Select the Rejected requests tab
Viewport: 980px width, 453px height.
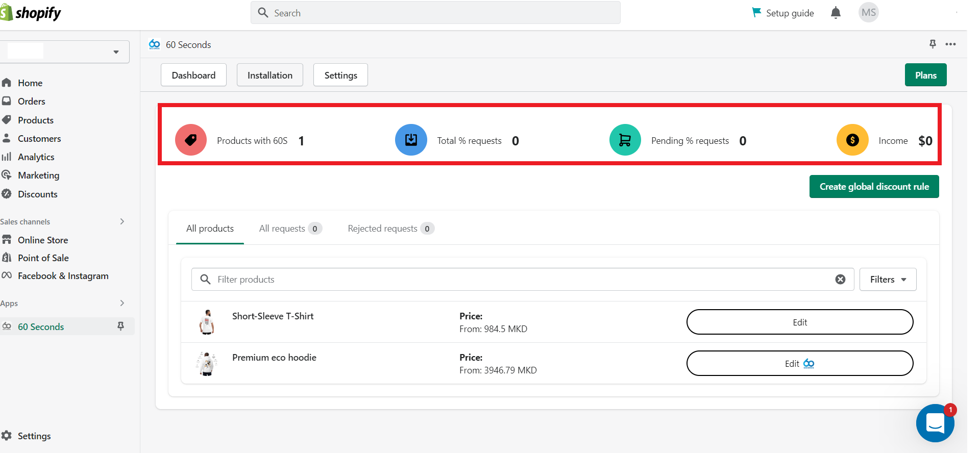click(x=391, y=229)
